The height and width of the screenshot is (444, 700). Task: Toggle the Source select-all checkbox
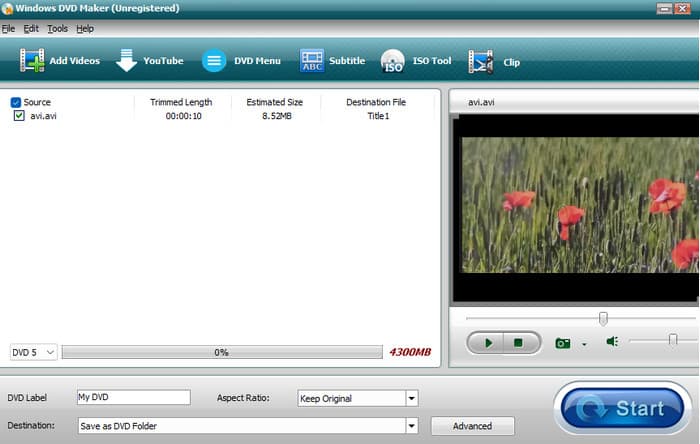[x=16, y=102]
